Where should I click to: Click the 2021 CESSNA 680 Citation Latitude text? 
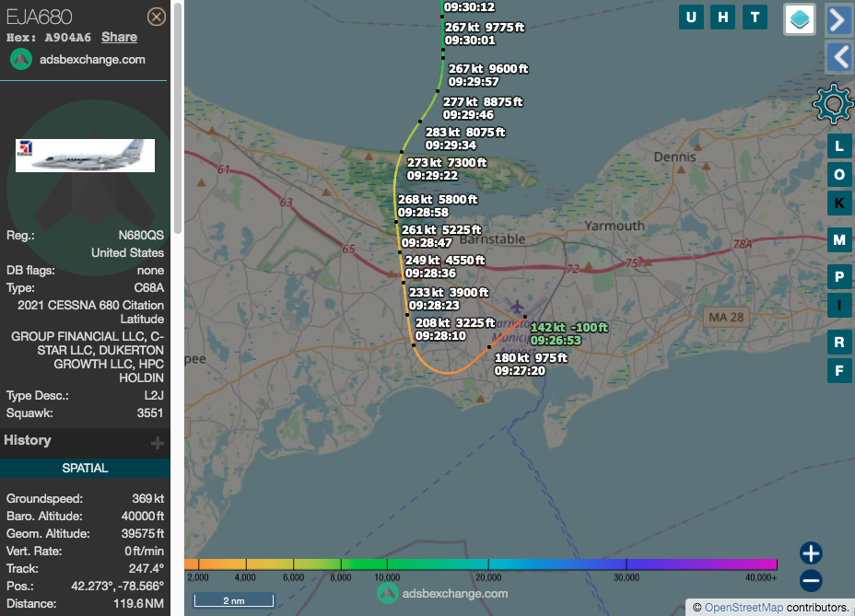90,312
